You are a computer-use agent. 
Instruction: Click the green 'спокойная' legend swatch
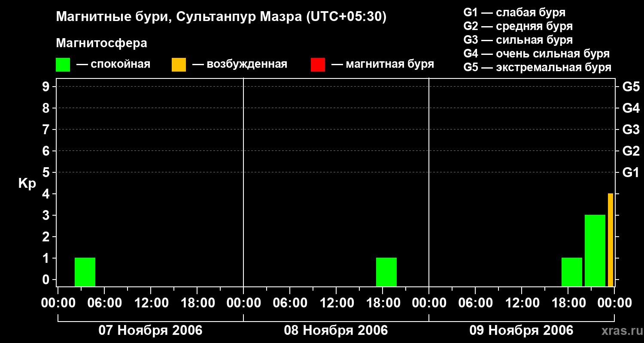[x=63, y=65]
